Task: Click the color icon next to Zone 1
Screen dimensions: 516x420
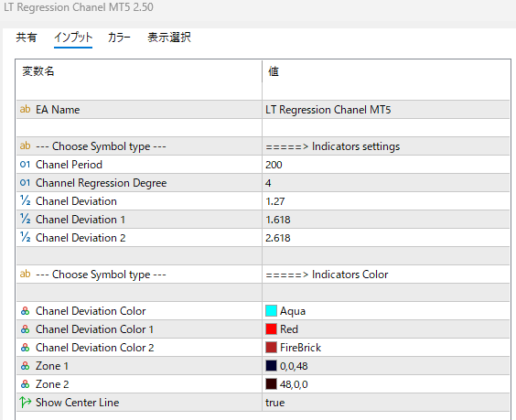Action: coord(26,366)
